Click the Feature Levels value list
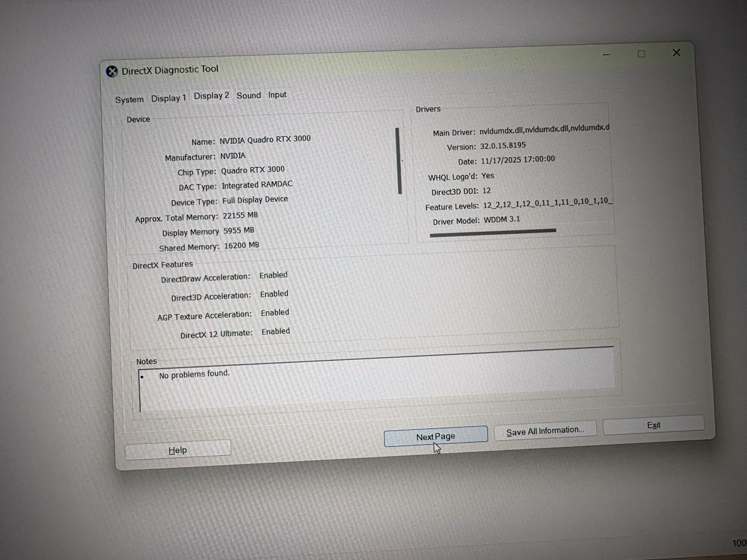747x560 pixels. coord(548,203)
